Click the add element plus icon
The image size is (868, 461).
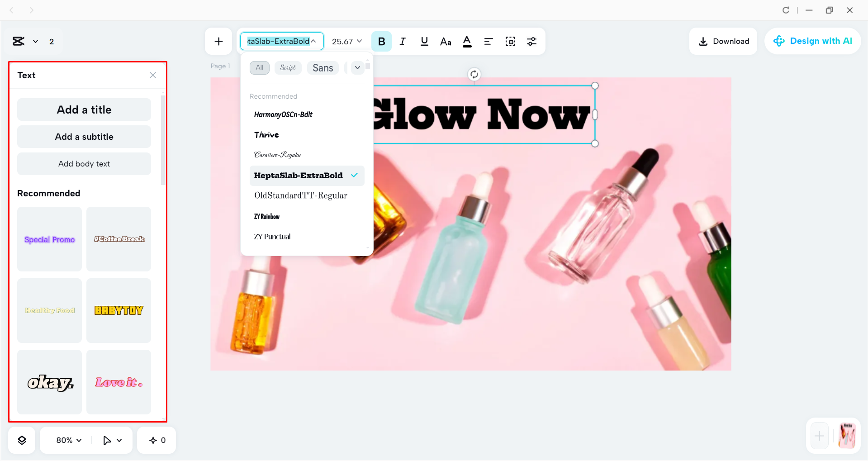[x=218, y=41]
